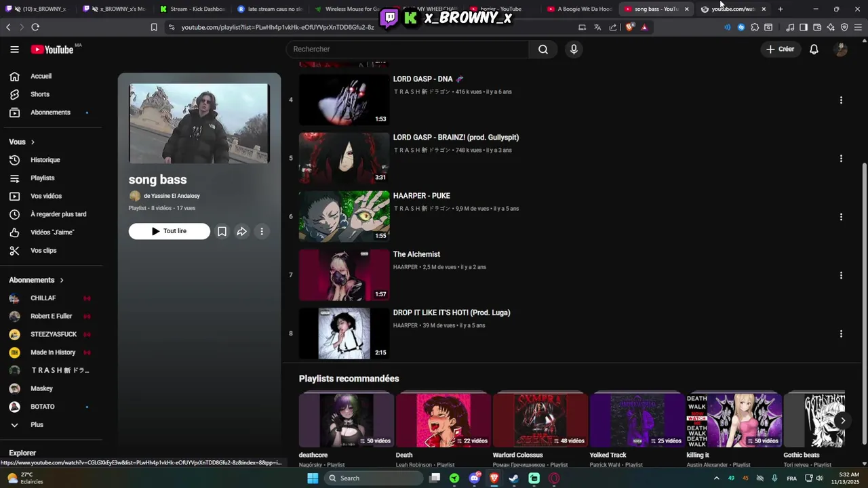Open the account avatar menu
Screen dimensions: 868x488
[x=841, y=49]
